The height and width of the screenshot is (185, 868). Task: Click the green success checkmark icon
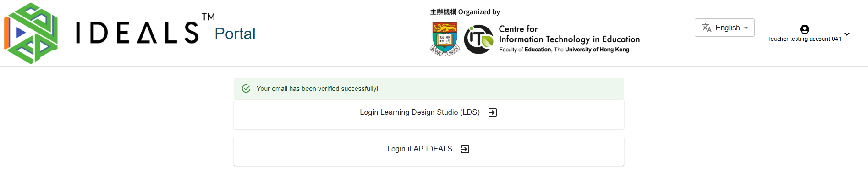[246, 89]
